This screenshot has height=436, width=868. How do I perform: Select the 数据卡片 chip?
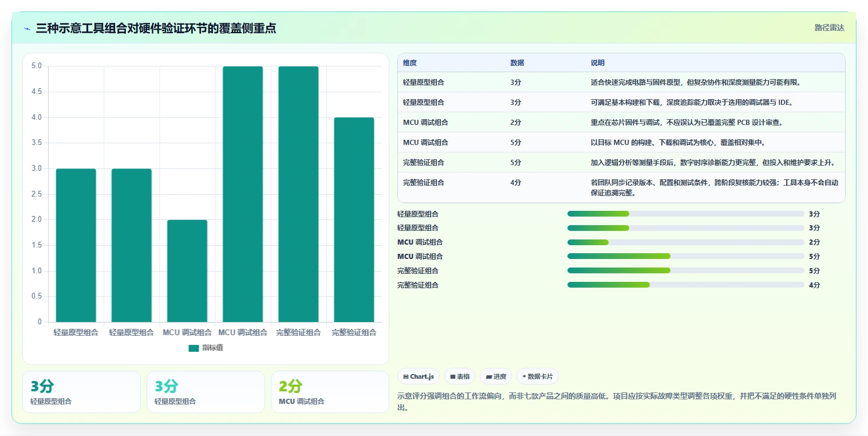[538, 376]
